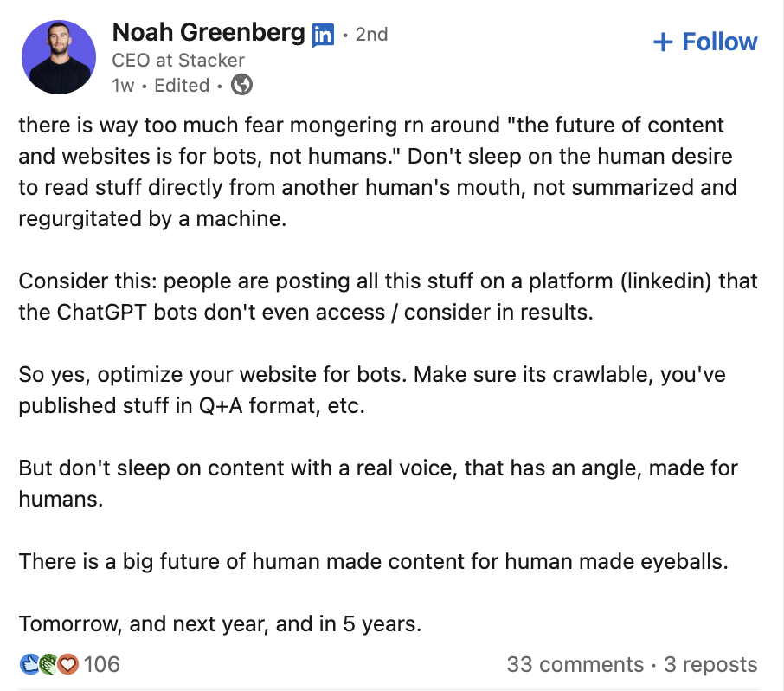784x691 pixels.
Task: Click the LinkedIn "in" badge beside the name
Action: click(321, 35)
